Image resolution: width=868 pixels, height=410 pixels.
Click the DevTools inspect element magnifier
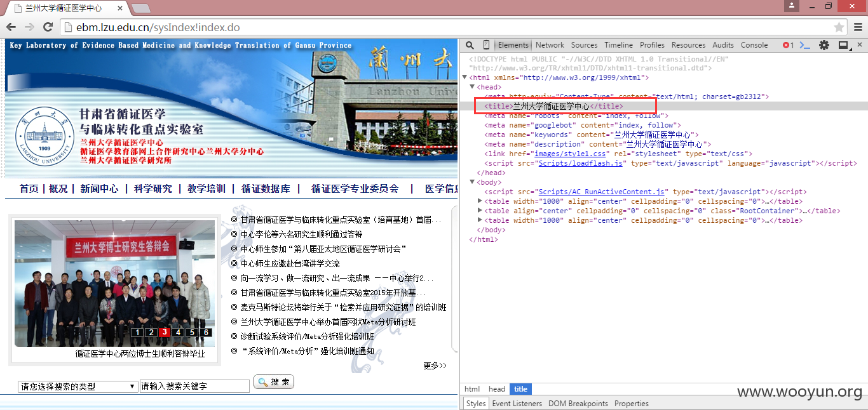click(x=470, y=45)
